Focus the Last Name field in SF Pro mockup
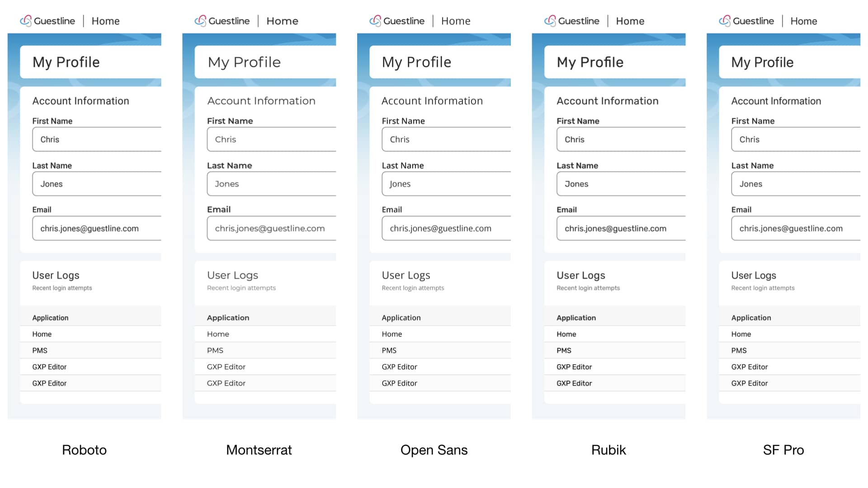This screenshot has height=488, width=868. (x=796, y=183)
